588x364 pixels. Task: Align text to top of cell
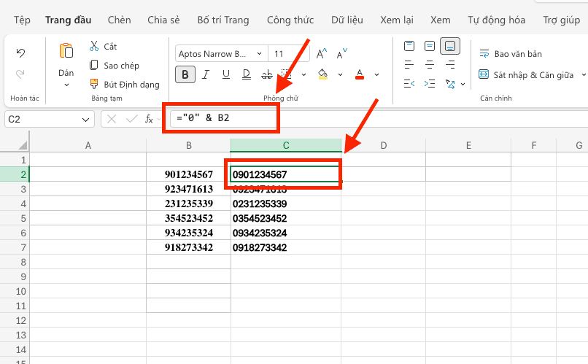(409, 46)
